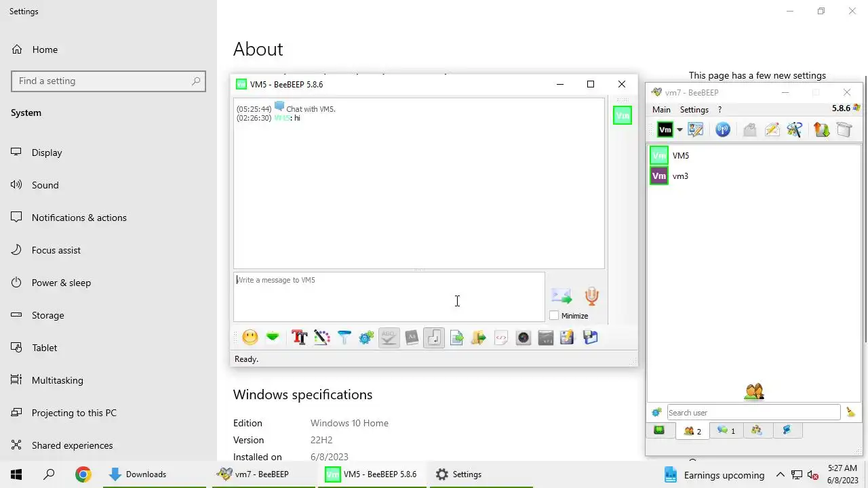Open the file transfer arrows icon
Viewport: 868px width, 488px height.
click(821, 129)
